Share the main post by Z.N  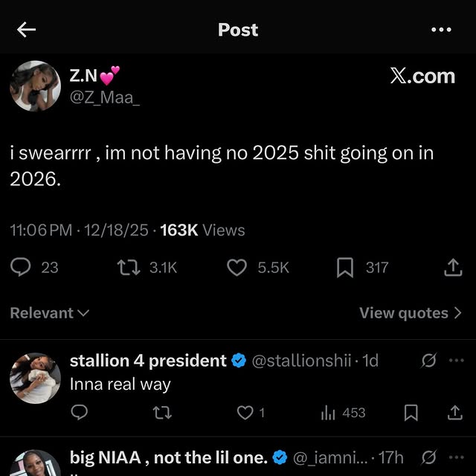tap(453, 267)
